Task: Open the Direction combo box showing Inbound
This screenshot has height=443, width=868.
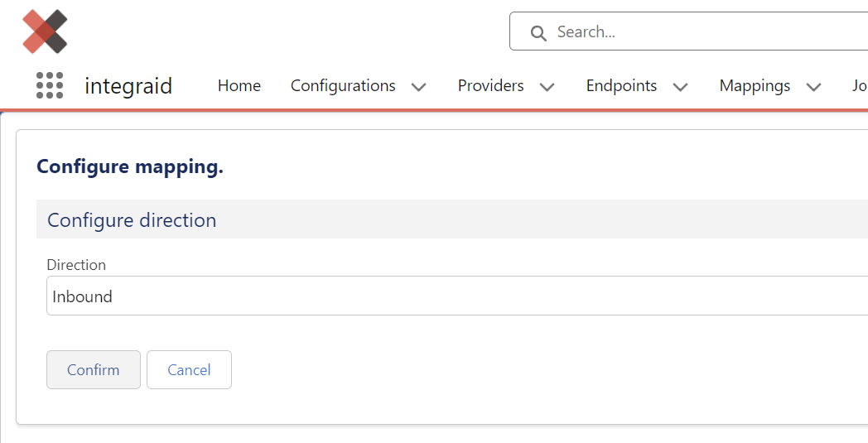Action: tap(457, 296)
